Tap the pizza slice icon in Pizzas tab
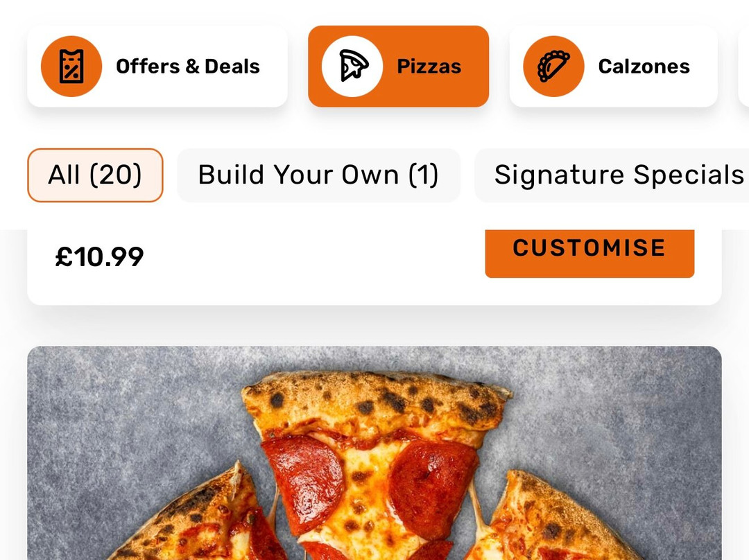Viewport: 749px width, 560px height. click(352, 67)
